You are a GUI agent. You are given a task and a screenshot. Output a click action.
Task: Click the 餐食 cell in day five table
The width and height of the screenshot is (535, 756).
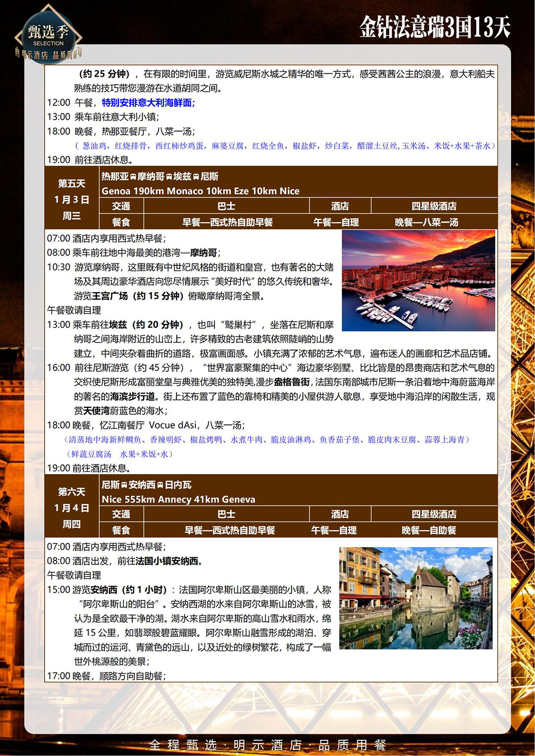click(121, 222)
